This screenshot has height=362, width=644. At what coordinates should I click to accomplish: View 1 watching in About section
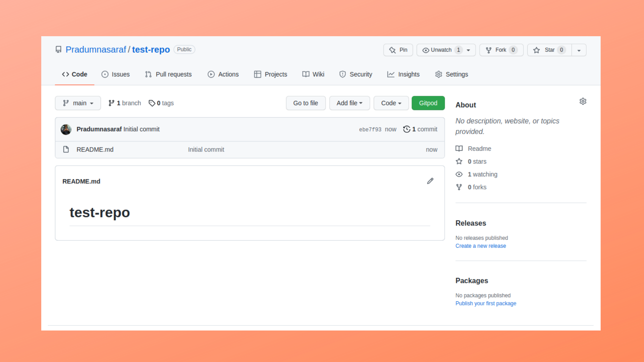476,174
